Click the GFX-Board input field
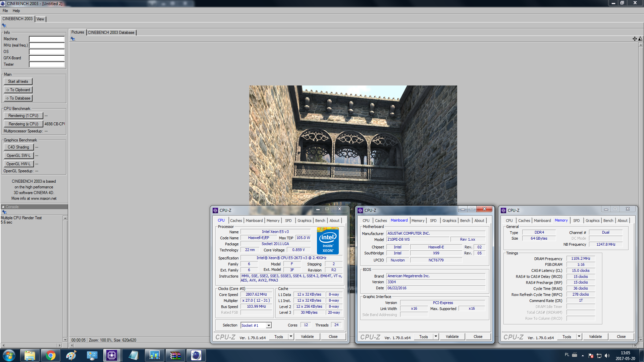This screenshot has height=362, width=644. coord(47,58)
